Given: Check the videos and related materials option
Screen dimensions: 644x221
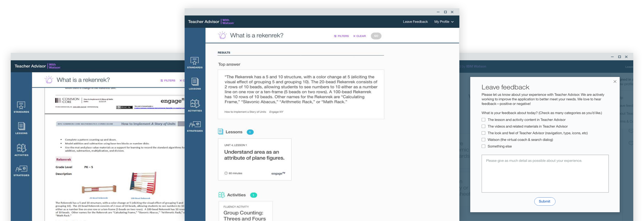Looking at the screenshot, I should click(x=484, y=126).
